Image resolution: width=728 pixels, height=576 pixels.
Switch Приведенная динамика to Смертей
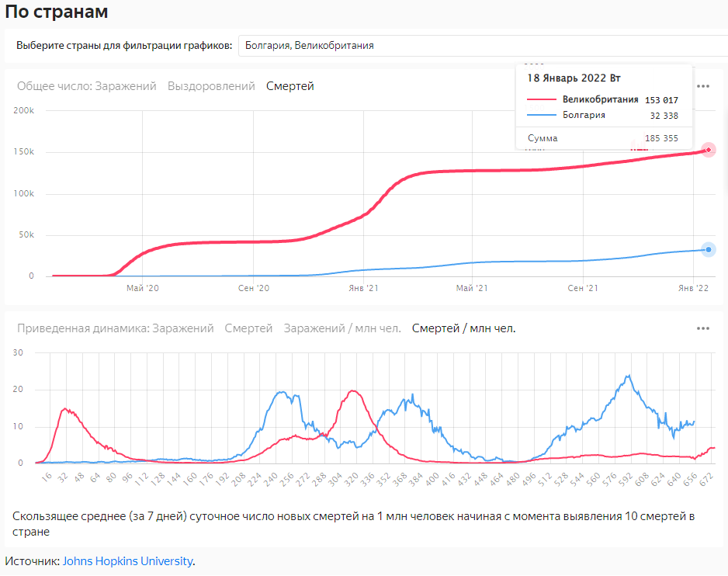[248, 328]
